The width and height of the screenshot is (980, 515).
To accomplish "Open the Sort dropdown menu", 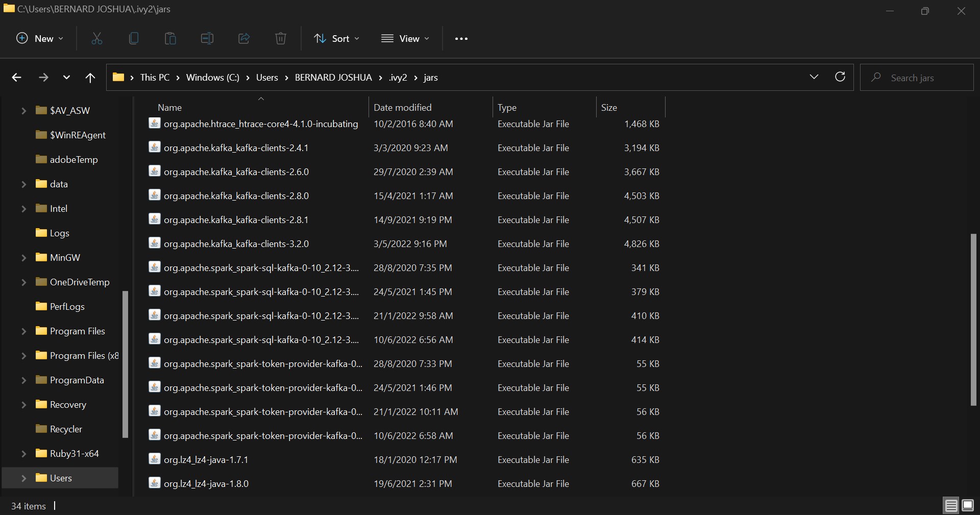I will [x=337, y=38].
